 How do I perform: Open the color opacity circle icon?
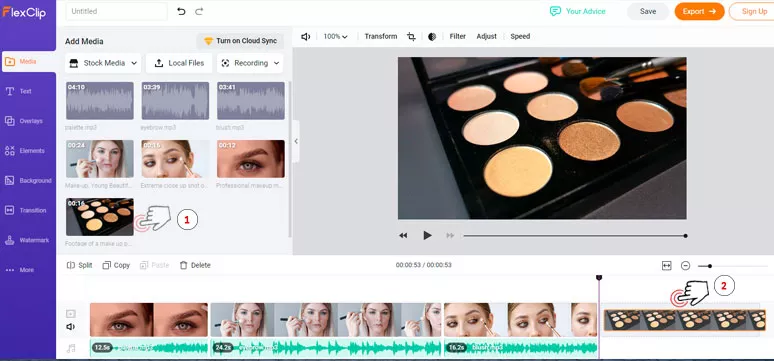[x=432, y=37]
